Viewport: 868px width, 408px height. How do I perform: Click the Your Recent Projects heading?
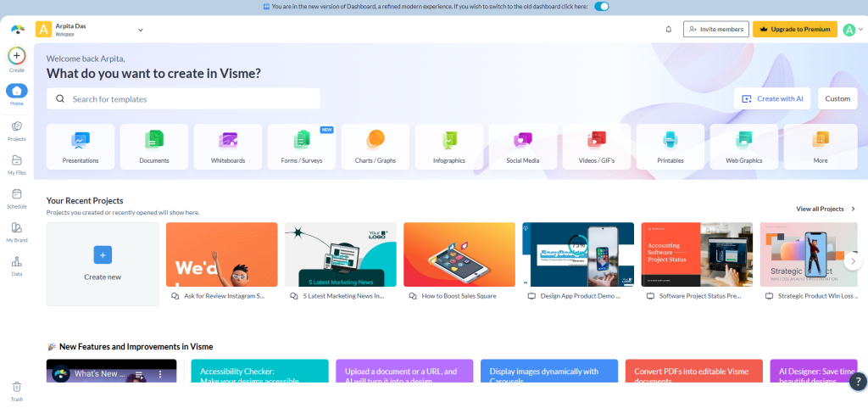[85, 201]
